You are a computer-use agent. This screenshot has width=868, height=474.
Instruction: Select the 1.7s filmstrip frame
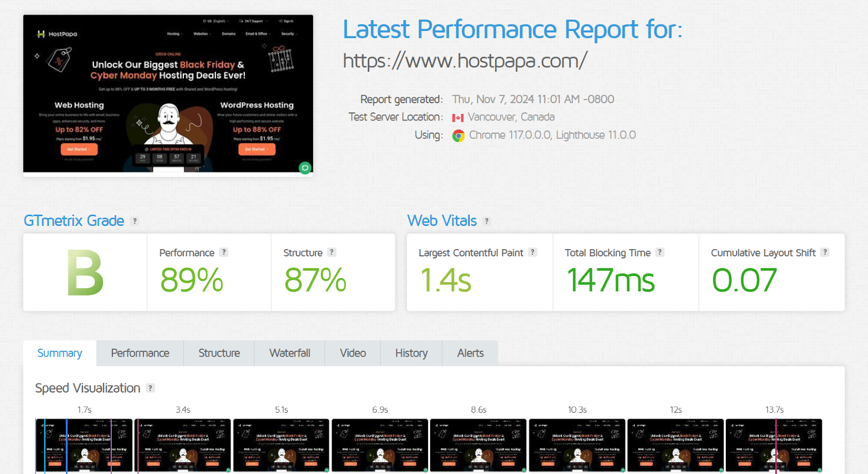(84, 445)
